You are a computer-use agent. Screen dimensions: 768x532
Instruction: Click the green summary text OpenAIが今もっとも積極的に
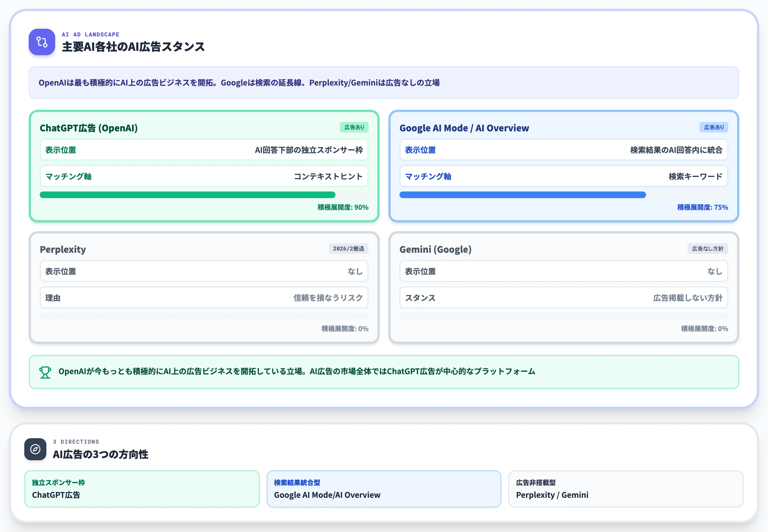(x=297, y=371)
